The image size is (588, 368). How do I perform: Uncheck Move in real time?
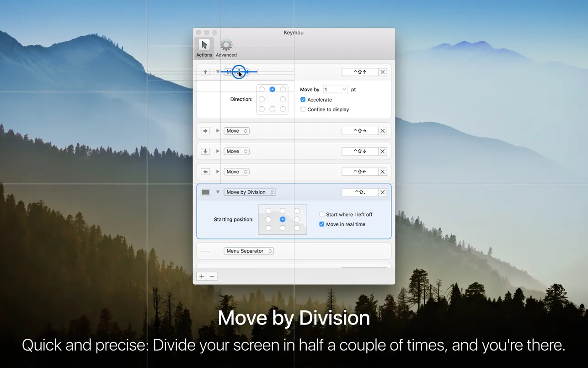coord(322,224)
